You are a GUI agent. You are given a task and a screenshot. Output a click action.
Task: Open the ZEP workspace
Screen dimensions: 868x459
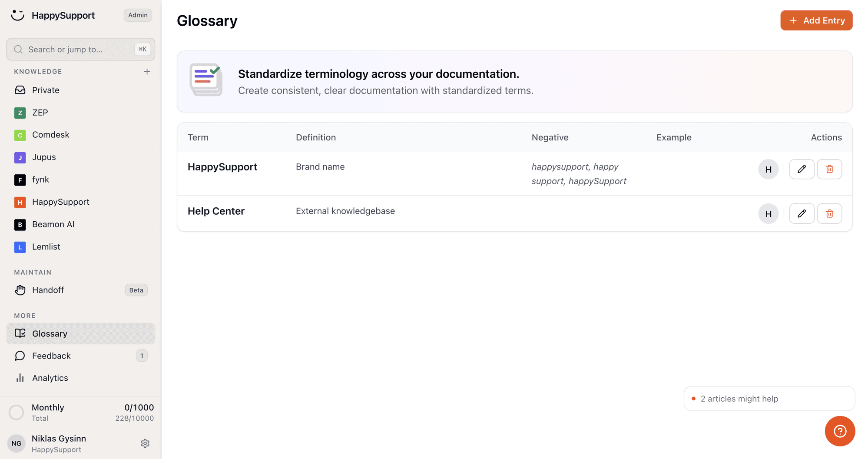(81, 113)
